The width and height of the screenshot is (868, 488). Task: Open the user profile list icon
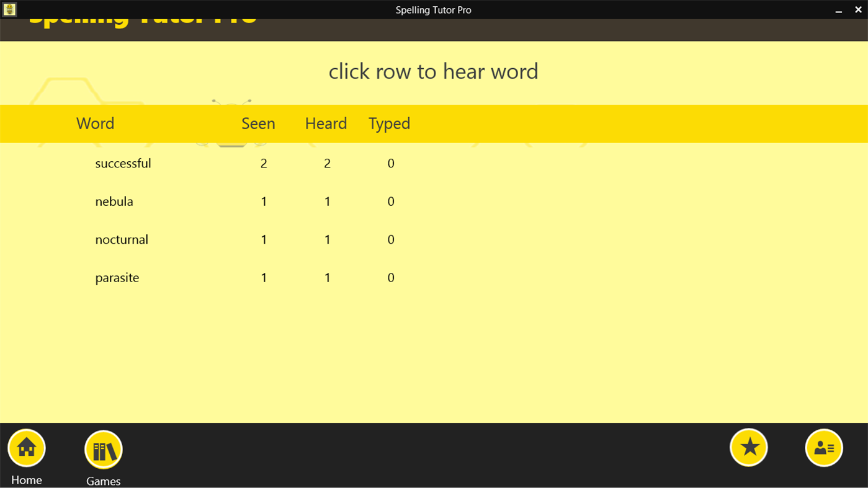click(823, 446)
